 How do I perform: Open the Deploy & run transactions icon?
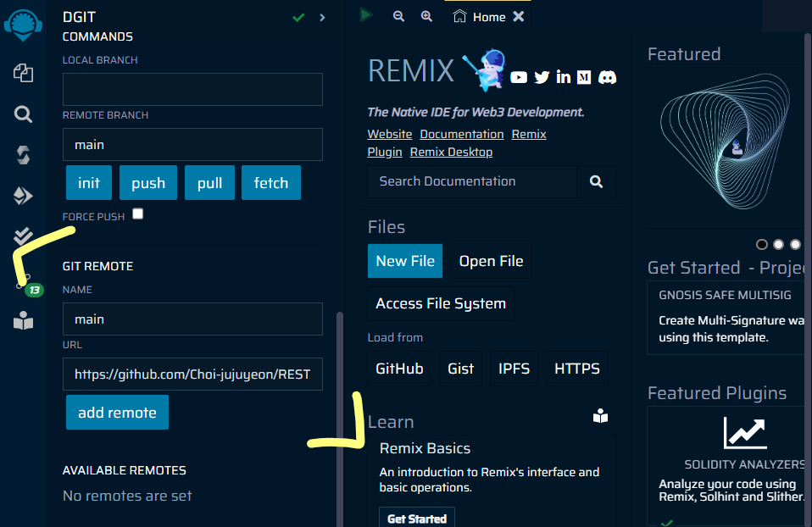[x=23, y=196]
